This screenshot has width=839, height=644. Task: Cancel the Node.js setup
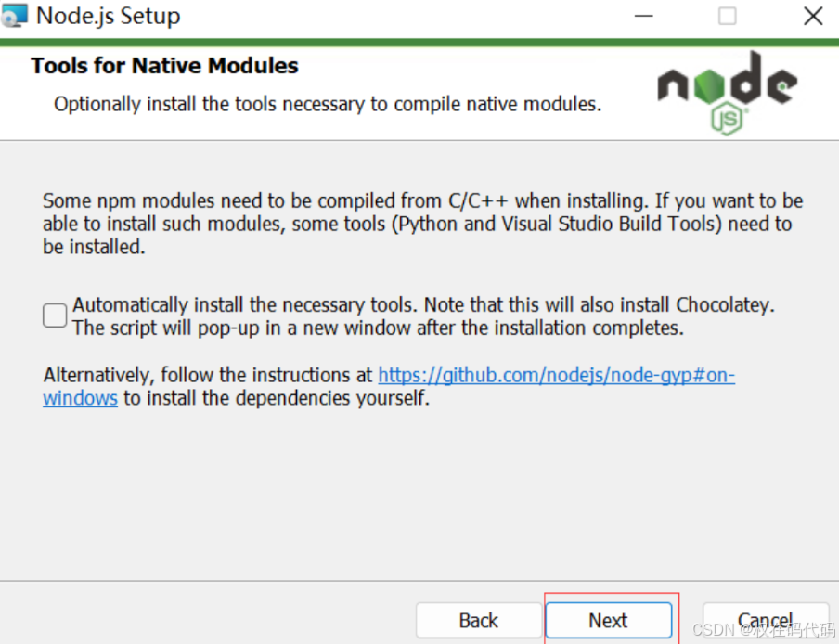coord(766,621)
